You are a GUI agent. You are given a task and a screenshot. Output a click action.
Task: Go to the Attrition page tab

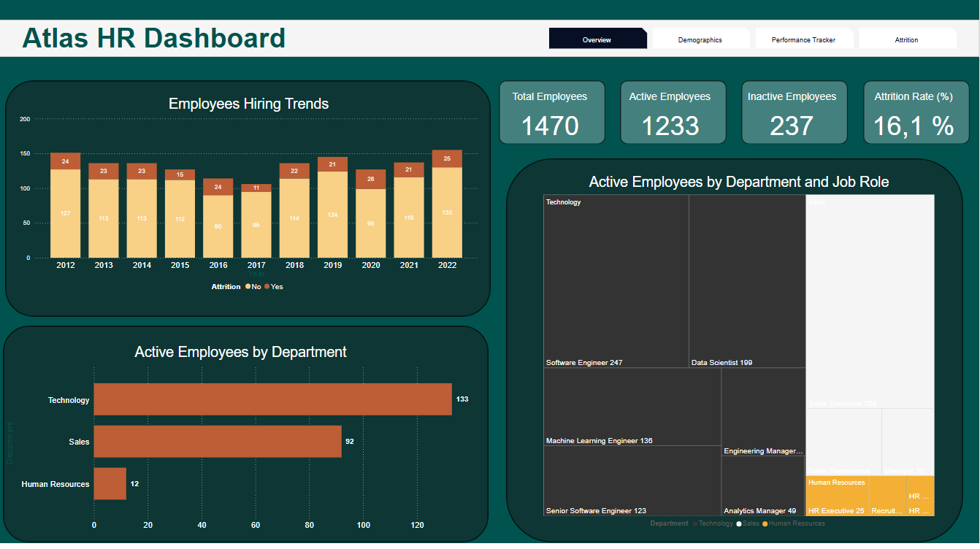click(x=906, y=39)
